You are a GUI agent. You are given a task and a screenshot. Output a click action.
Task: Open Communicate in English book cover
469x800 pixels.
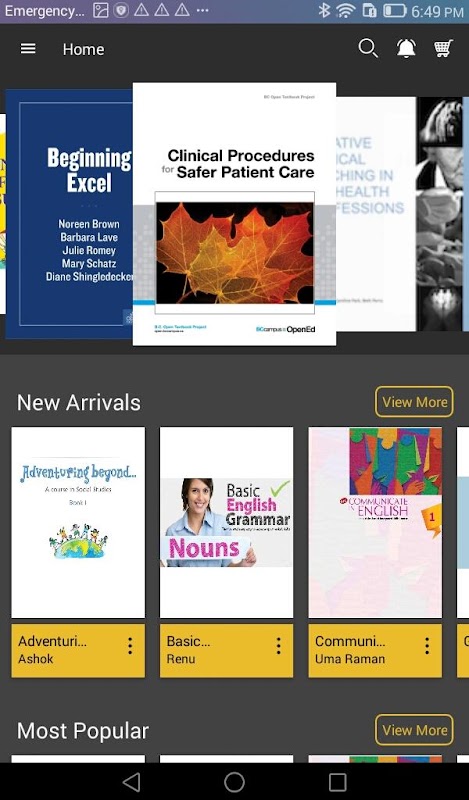[375, 522]
